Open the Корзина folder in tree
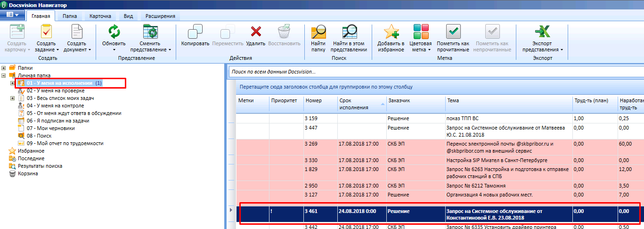This screenshot has height=229, width=644. click(28, 173)
